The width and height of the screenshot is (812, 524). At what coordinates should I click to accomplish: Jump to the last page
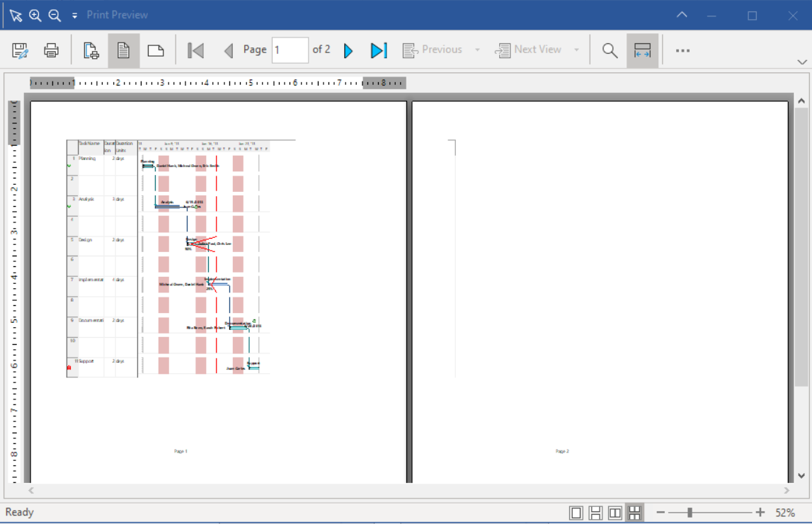coord(379,51)
